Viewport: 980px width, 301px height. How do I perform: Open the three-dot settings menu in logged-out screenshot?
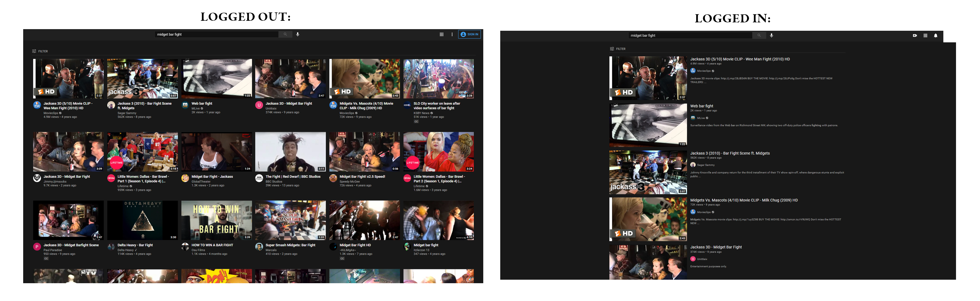click(452, 34)
